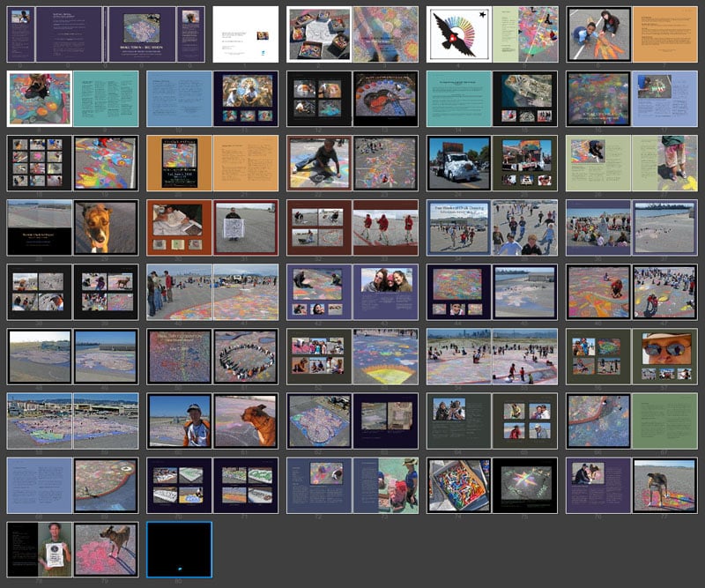The width and height of the screenshot is (705, 588).
Task: Select the page showing a crowd of kids seated on pavement
Action: pyautogui.click(x=599, y=227)
